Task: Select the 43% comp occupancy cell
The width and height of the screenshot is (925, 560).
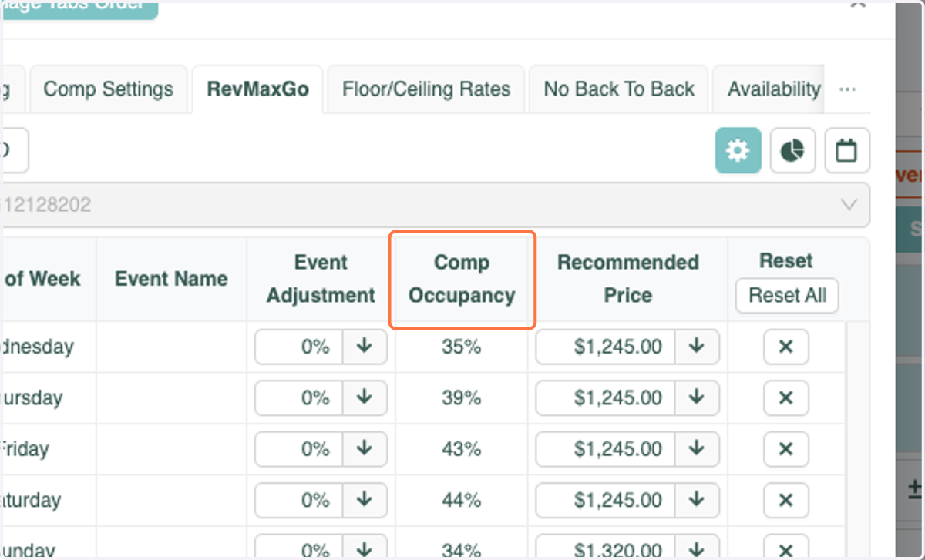Action: (462, 448)
